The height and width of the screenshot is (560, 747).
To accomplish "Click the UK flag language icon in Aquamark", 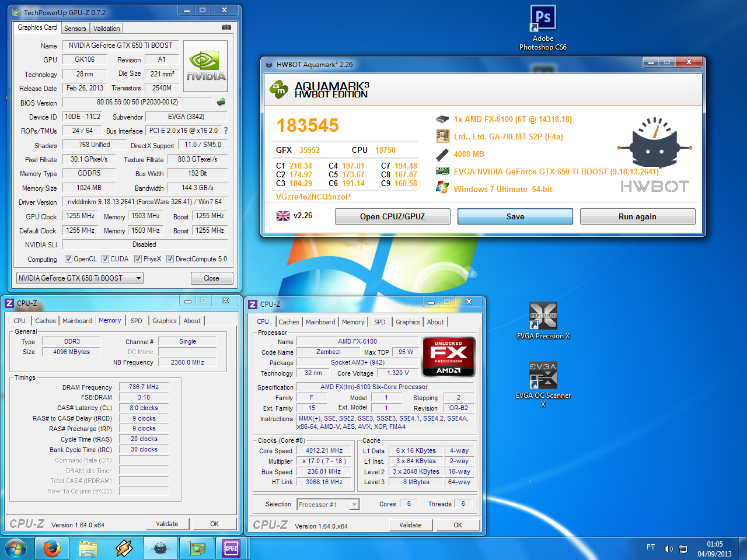I will [x=283, y=216].
